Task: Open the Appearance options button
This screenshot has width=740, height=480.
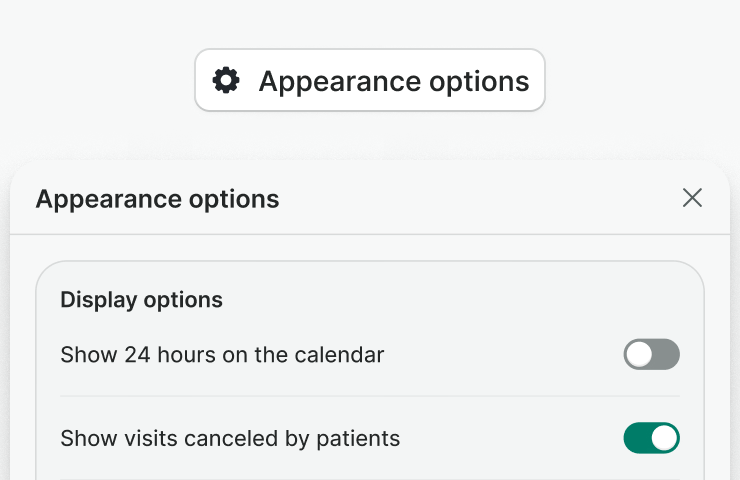Action: [370, 80]
